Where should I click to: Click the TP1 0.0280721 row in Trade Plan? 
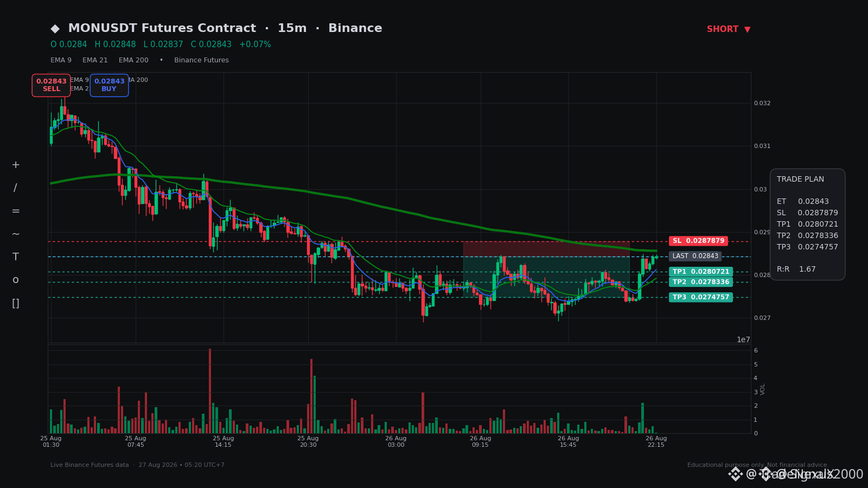807,224
